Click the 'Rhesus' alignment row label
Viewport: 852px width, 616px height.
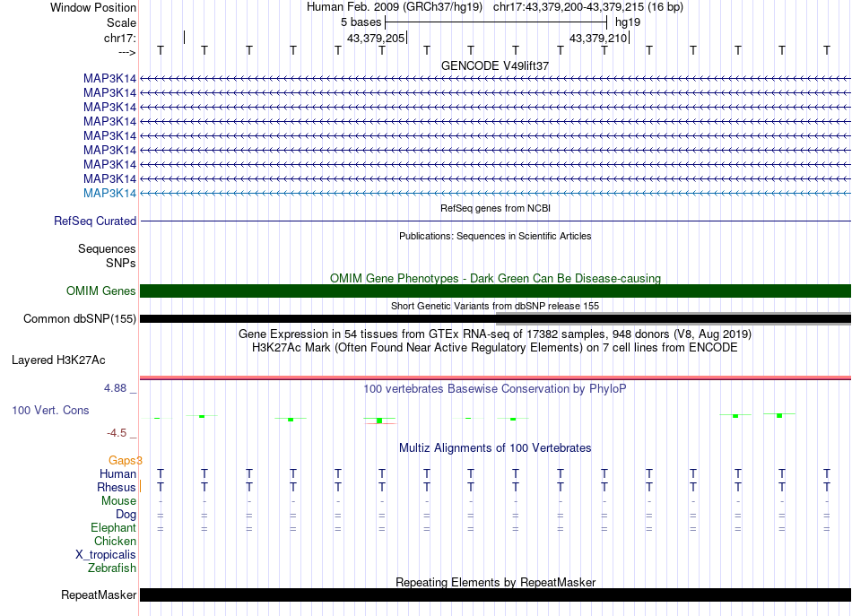(117, 487)
